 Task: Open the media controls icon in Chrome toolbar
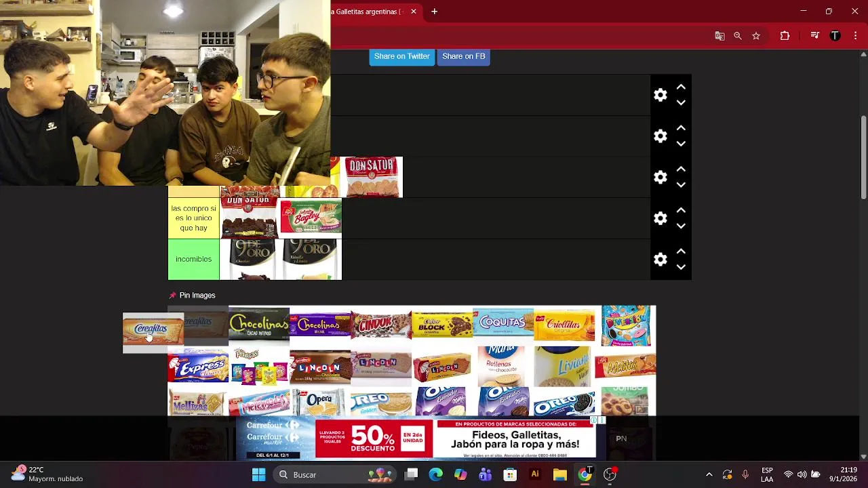click(x=815, y=36)
